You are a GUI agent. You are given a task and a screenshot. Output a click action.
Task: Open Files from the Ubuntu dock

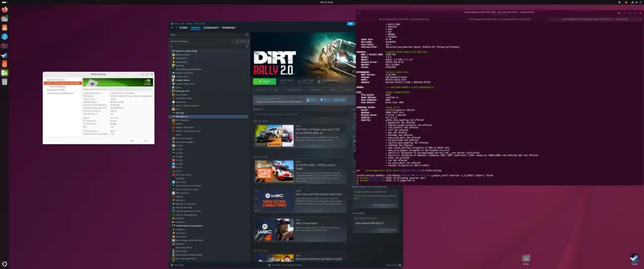(x=4, y=18)
